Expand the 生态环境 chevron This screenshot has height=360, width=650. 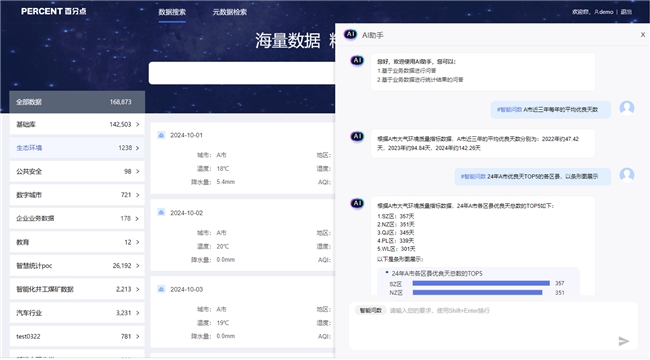[138, 148]
